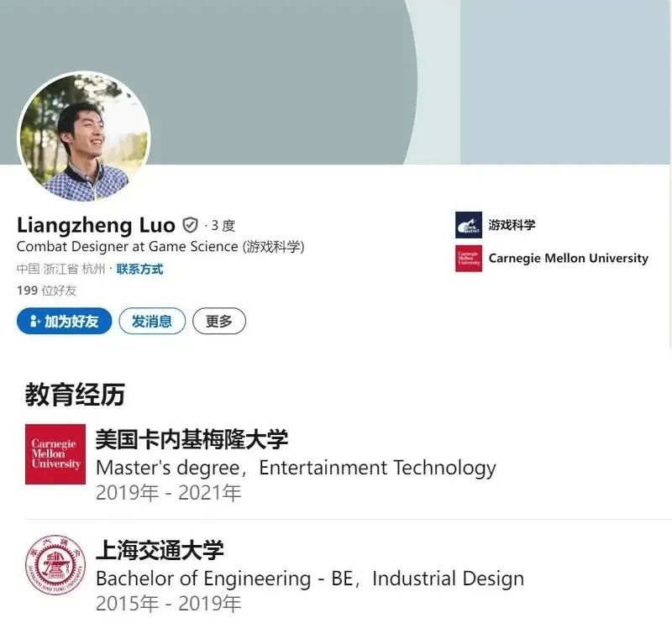Click the 加为好友 add friend button

pyautogui.click(x=65, y=321)
